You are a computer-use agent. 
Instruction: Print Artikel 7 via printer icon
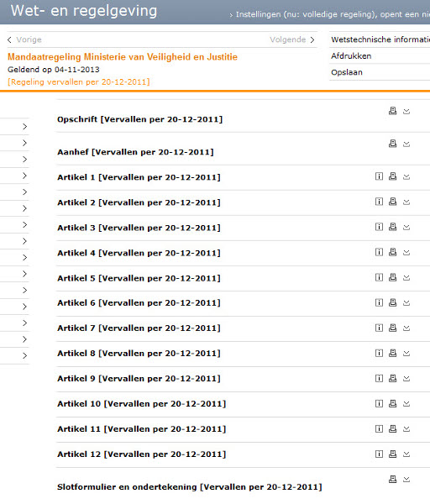(x=392, y=328)
